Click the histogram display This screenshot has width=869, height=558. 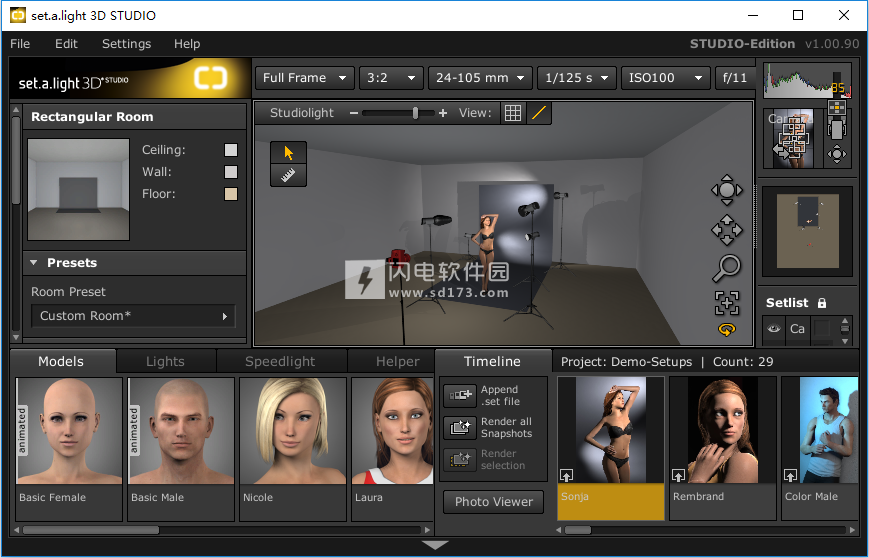point(807,80)
